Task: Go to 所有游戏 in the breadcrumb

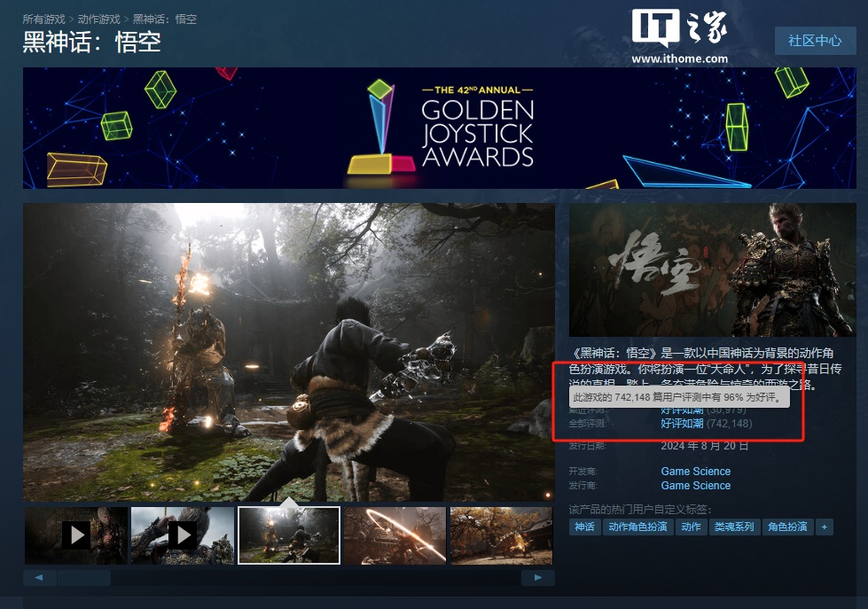Action: pyautogui.click(x=43, y=20)
